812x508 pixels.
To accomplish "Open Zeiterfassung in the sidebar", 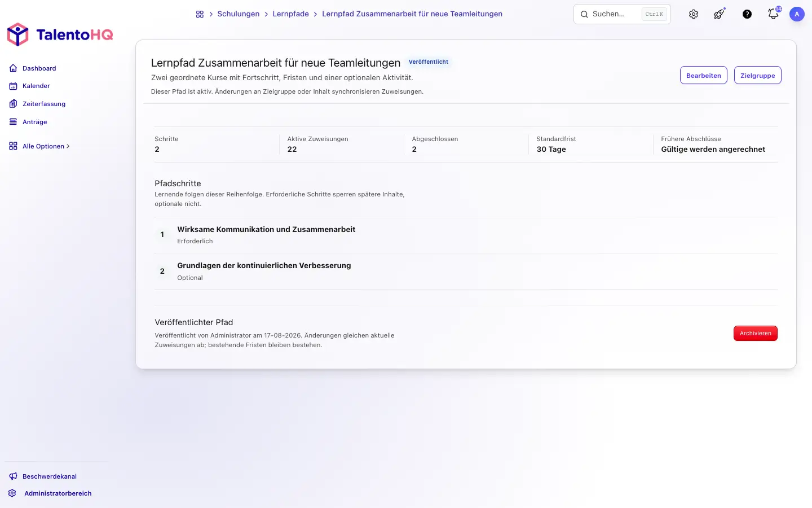I will tap(44, 104).
